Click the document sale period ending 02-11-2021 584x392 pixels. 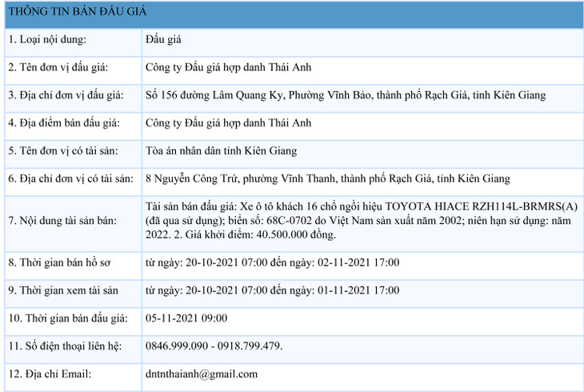[273, 262]
